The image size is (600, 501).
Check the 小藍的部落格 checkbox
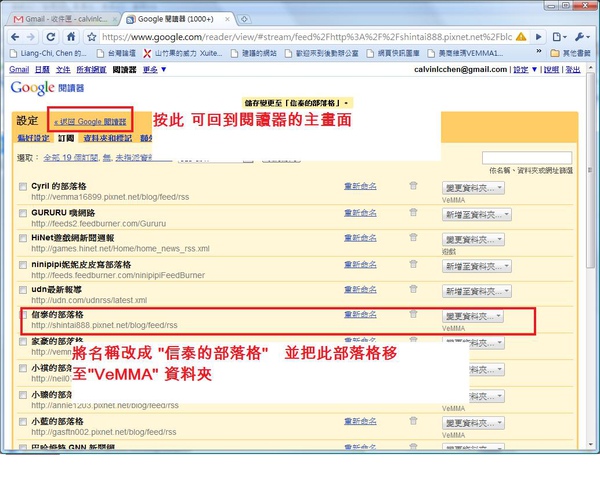pyautogui.click(x=23, y=421)
